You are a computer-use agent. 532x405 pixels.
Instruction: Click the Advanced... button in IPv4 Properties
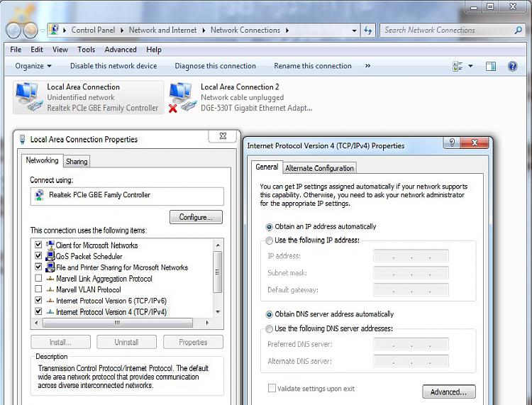pyautogui.click(x=448, y=392)
